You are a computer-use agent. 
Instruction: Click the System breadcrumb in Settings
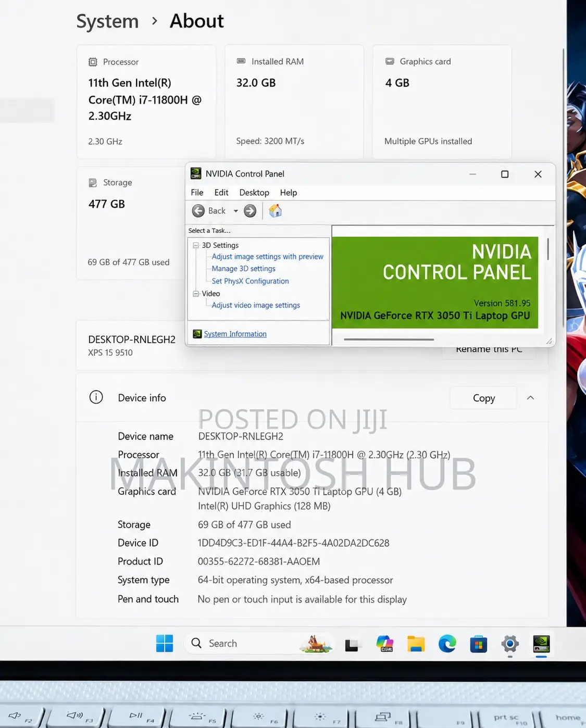click(107, 21)
